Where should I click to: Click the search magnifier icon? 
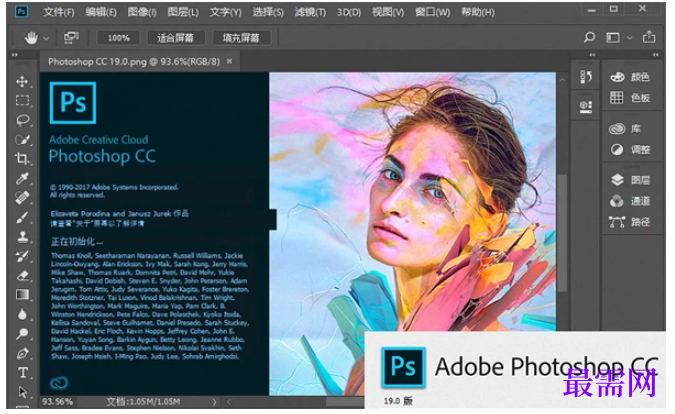589,37
